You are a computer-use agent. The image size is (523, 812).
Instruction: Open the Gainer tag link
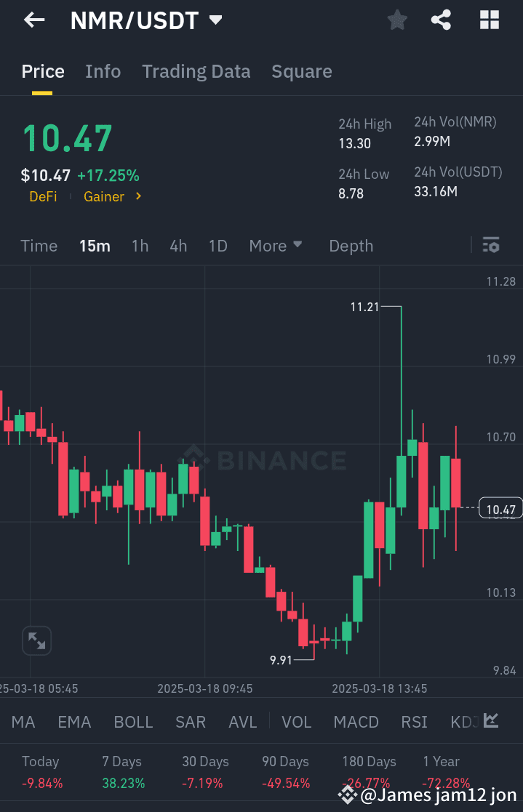[x=104, y=197]
